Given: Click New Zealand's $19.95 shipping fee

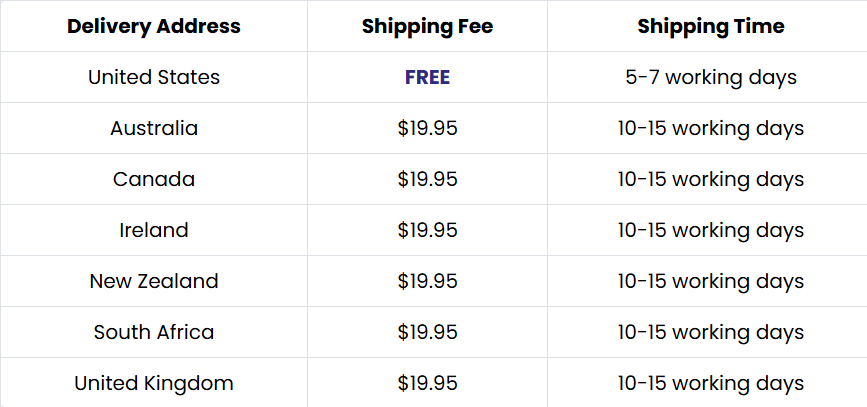Looking at the screenshot, I should (x=427, y=281).
